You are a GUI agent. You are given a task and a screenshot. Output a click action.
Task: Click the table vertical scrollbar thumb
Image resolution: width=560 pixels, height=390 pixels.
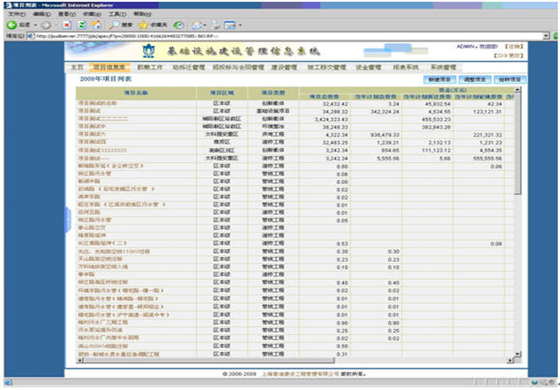(x=518, y=144)
